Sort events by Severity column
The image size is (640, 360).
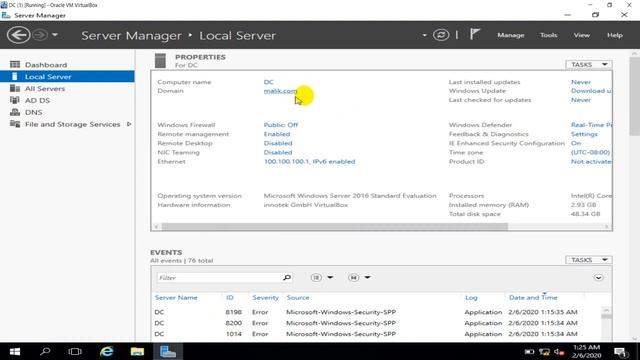pyautogui.click(x=265, y=298)
